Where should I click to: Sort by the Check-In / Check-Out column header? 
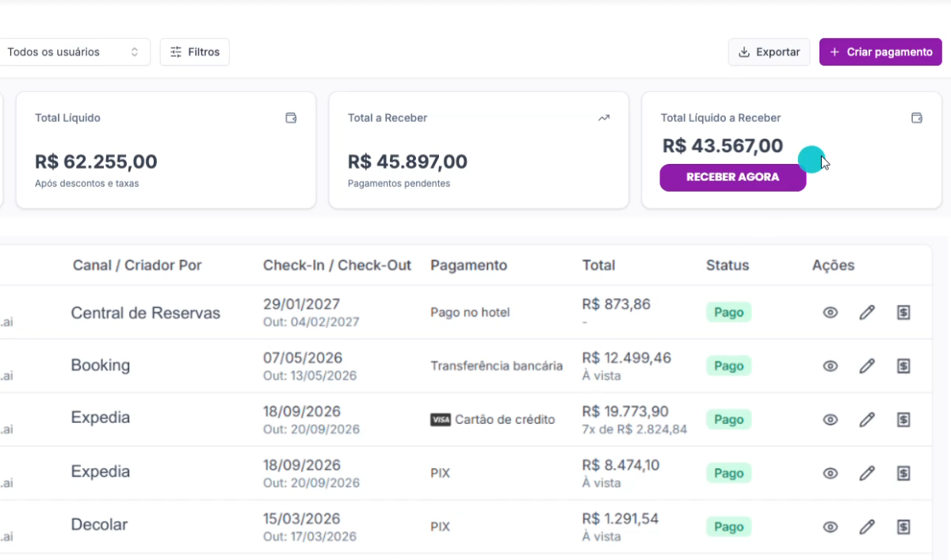tap(337, 265)
